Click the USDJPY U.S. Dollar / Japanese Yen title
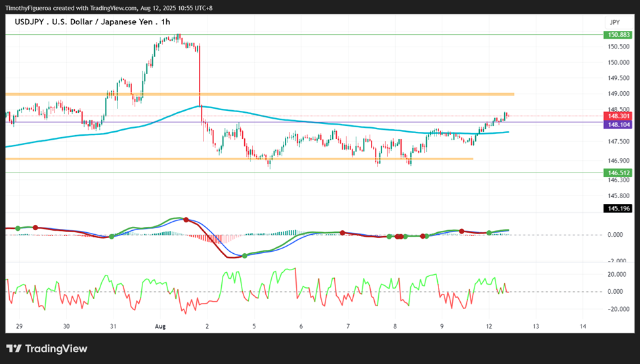This screenshot has width=640, height=364. (x=93, y=22)
